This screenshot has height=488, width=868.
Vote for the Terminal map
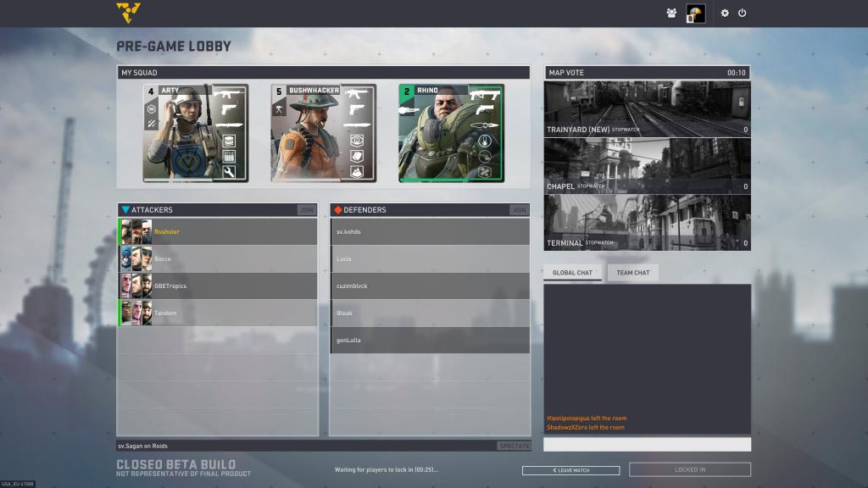(647, 222)
